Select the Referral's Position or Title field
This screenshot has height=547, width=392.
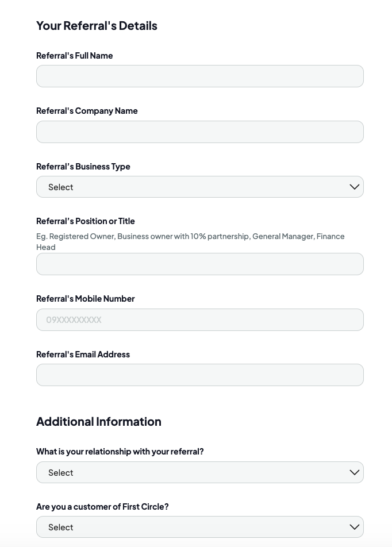pyautogui.click(x=199, y=264)
